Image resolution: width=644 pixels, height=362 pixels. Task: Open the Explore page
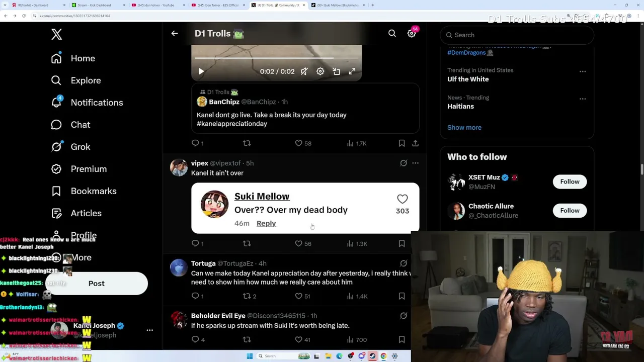tap(75, 80)
